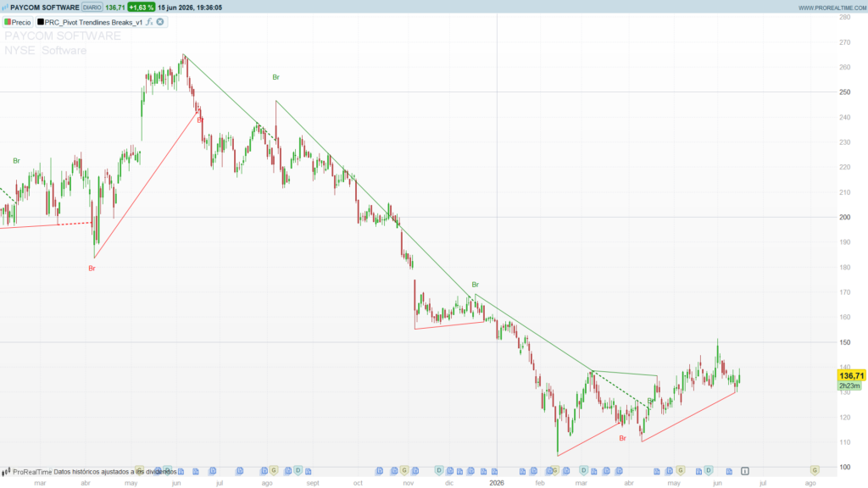Open the D dividend marker in March 2026
Image resolution: width=868 pixels, height=488 pixels.
[x=583, y=470]
